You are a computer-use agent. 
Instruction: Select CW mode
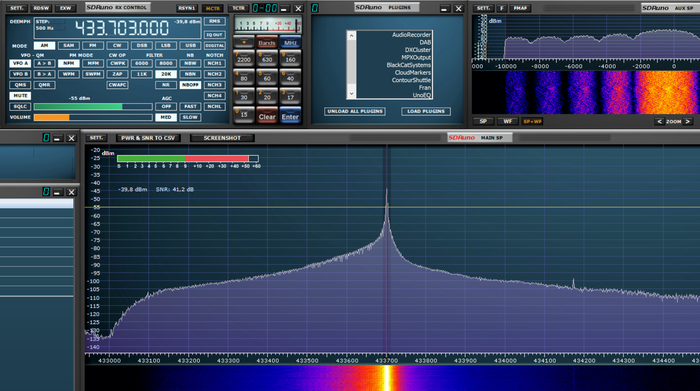click(117, 46)
